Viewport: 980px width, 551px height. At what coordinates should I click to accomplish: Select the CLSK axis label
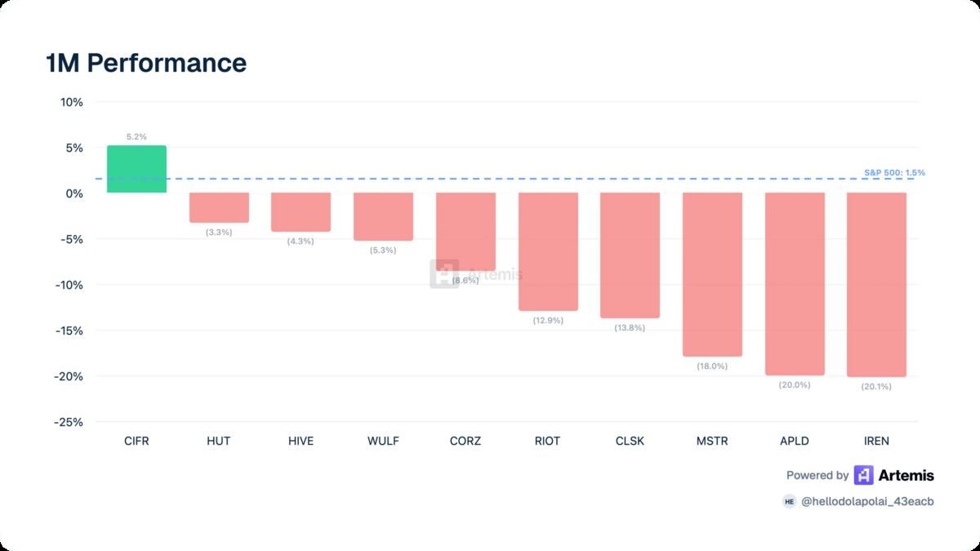pos(630,441)
